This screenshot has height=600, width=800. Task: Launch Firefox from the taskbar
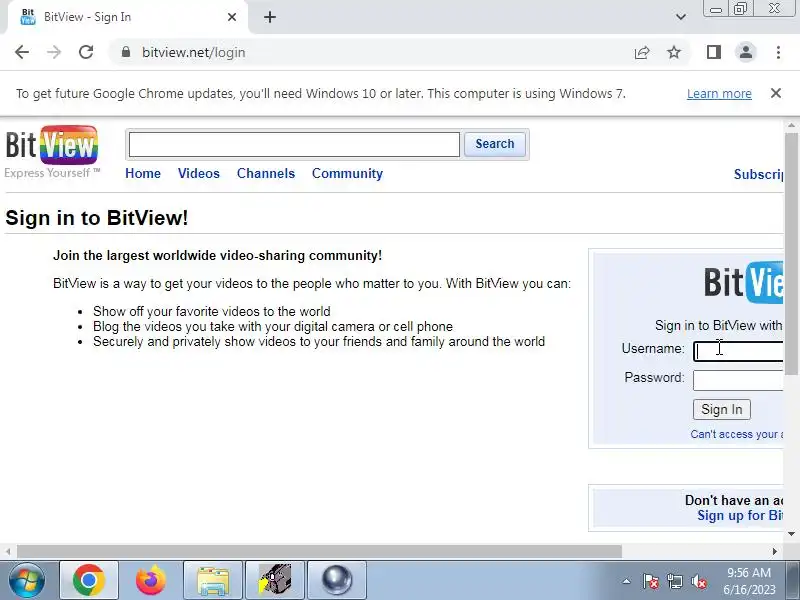151,580
